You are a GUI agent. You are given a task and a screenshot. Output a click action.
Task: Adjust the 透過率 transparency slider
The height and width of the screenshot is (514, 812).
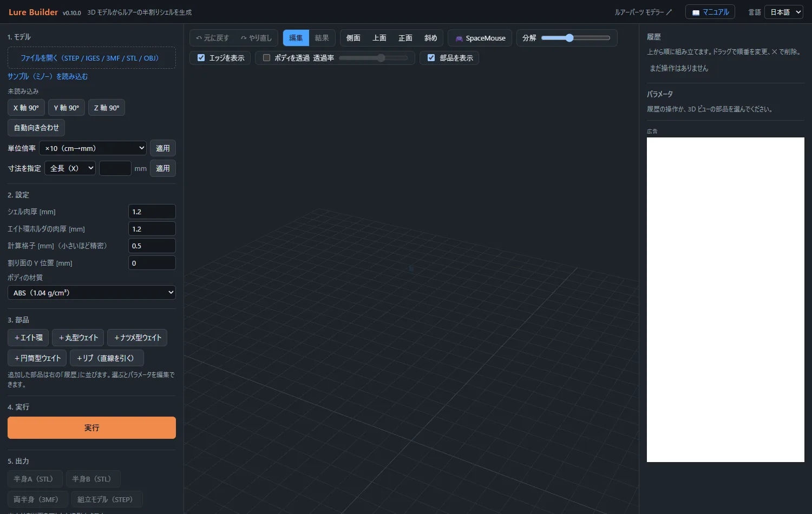coord(374,58)
